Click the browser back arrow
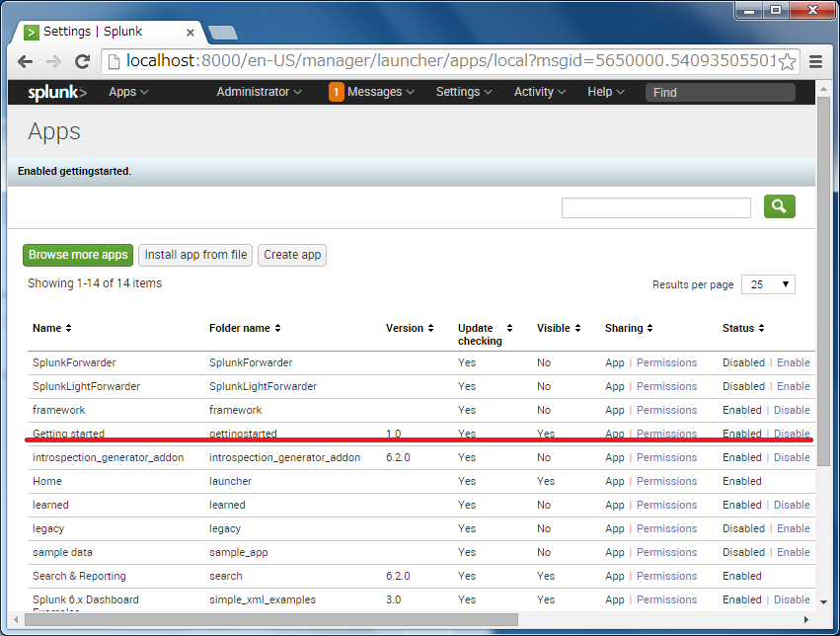 click(x=26, y=61)
